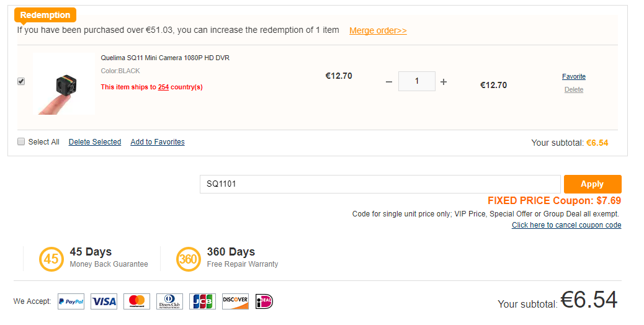Click the Discover card icon
The width and height of the screenshot is (644, 325).
pyautogui.click(x=235, y=301)
